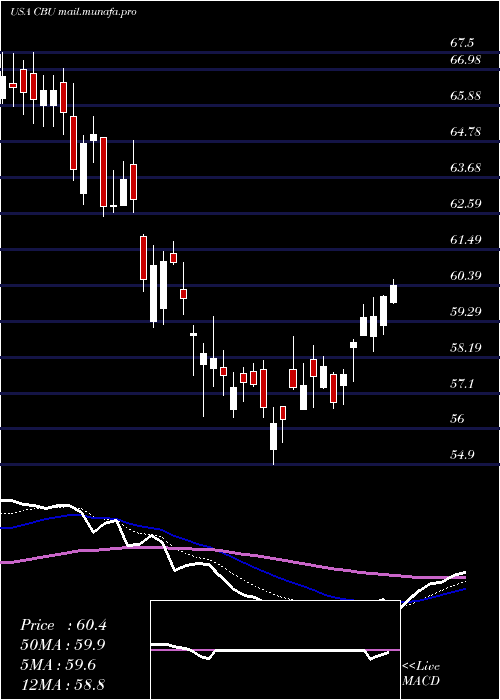Click the 61.49 price axis label
The image size is (500, 700).
coord(465,240)
